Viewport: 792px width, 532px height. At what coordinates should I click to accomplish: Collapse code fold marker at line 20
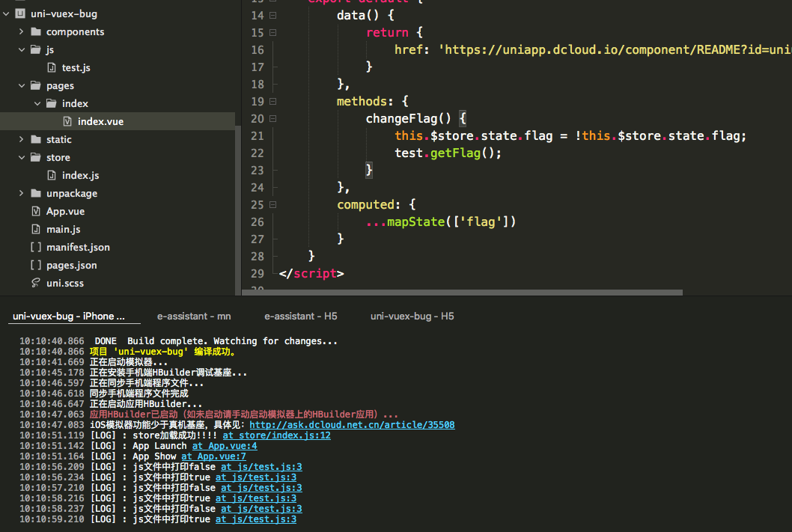[x=272, y=119]
